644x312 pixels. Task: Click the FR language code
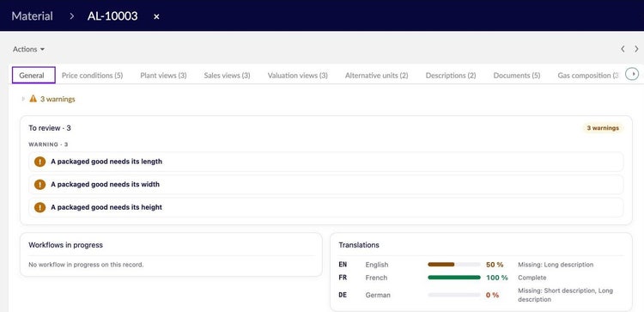coord(343,278)
